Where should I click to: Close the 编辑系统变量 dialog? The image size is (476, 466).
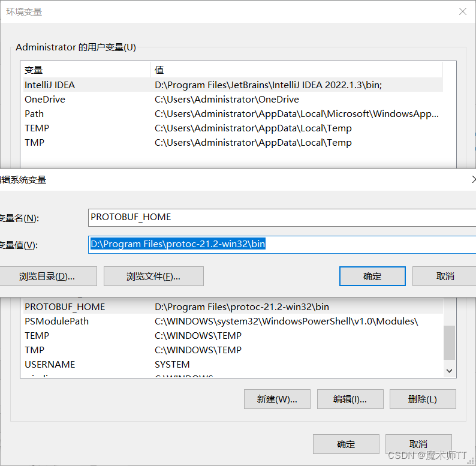click(x=474, y=179)
